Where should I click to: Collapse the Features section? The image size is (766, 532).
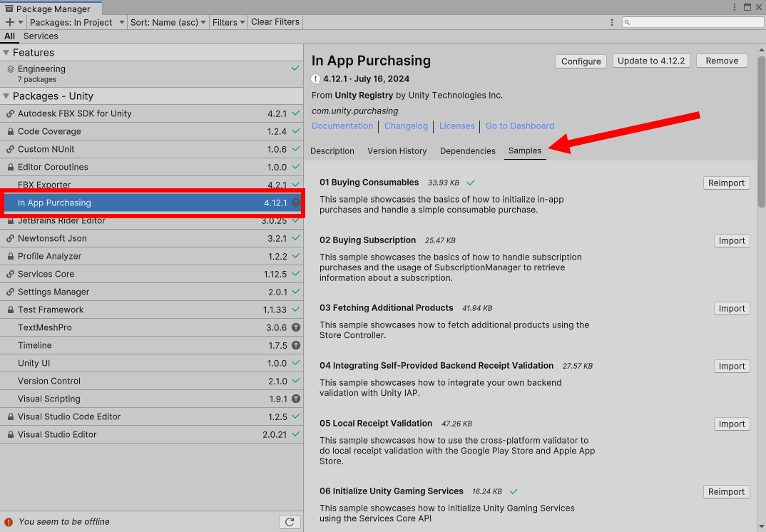pos(6,53)
